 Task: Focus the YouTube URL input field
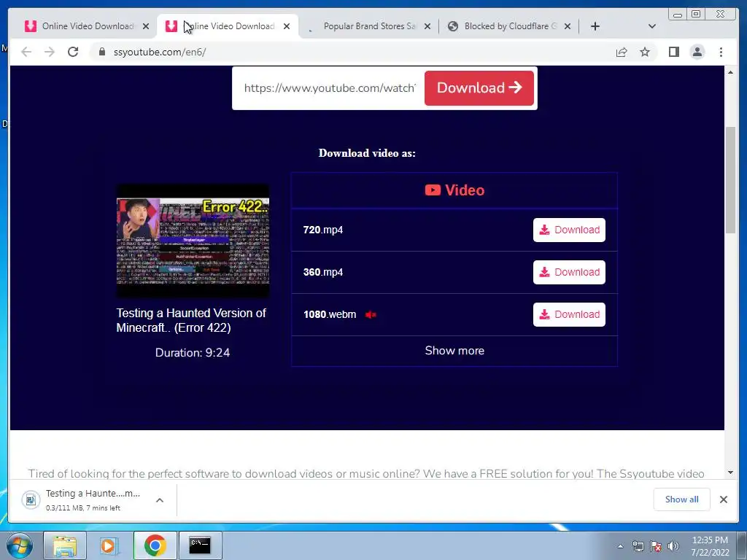pyautogui.click(x=329, y=88)
